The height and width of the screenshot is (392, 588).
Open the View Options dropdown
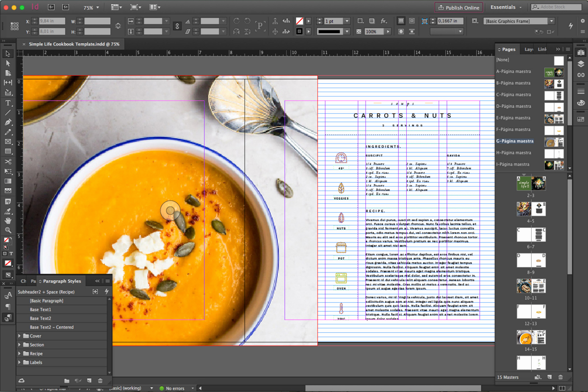(x=117, y=7)
